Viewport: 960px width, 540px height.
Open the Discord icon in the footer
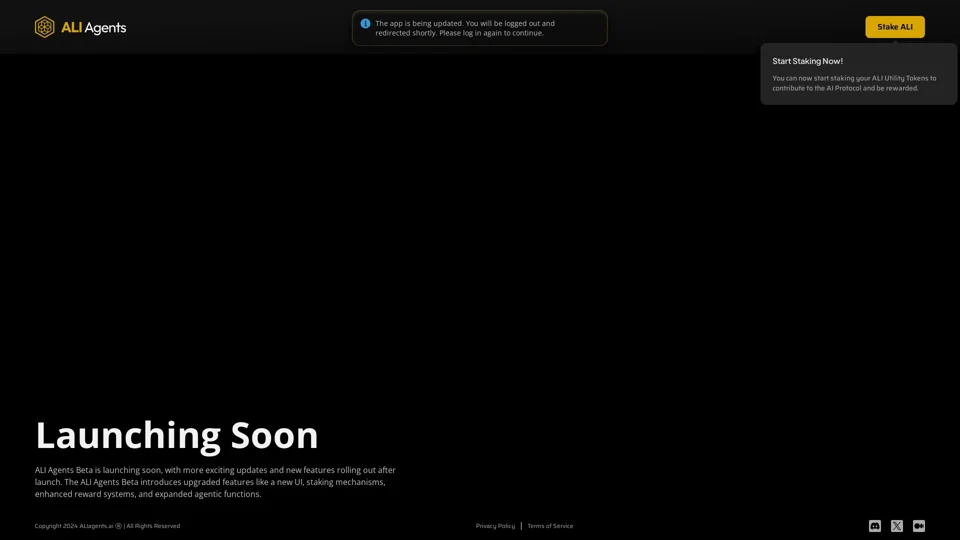point(875,526)
